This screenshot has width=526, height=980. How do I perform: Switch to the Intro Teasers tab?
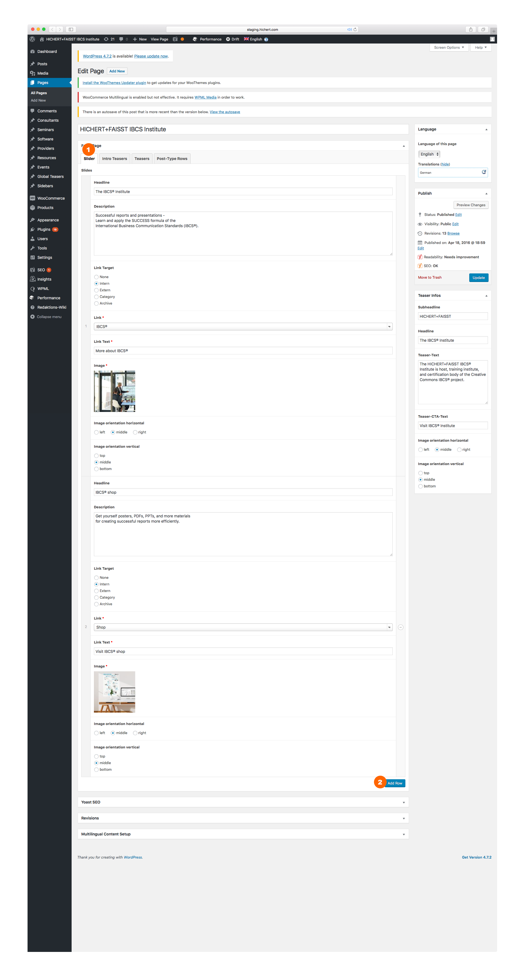(x=114, y=159)
